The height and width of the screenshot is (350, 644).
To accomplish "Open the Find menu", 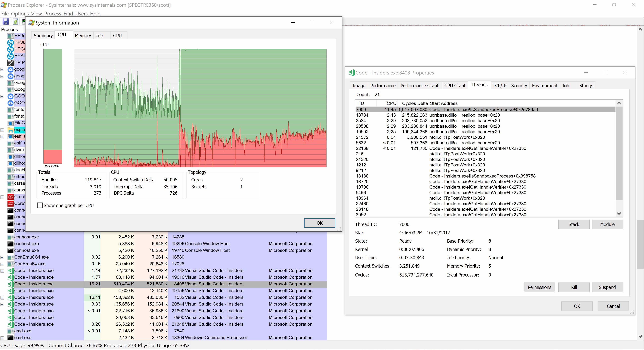I will point(68,14).
